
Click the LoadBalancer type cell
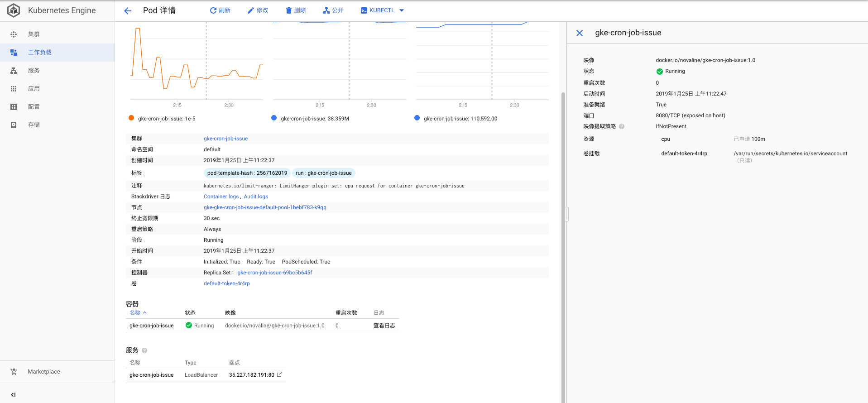(x=201, y=375)
